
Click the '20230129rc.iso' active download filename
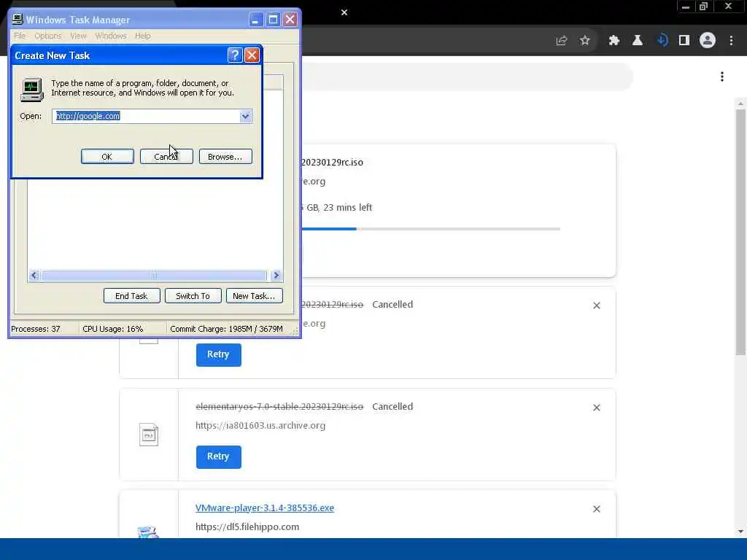coord(332,163)
